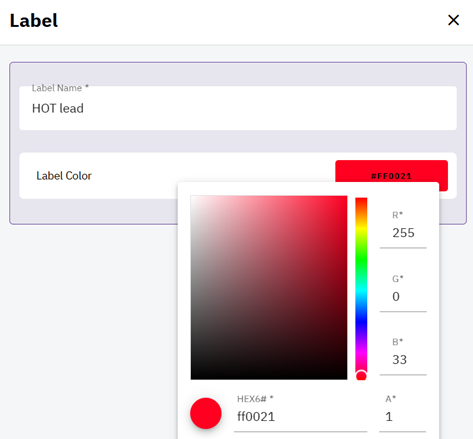The width and height of the screenshot is (473, 439).
Task: Close the Label dialog with X
Action: [x=453, y=20]
